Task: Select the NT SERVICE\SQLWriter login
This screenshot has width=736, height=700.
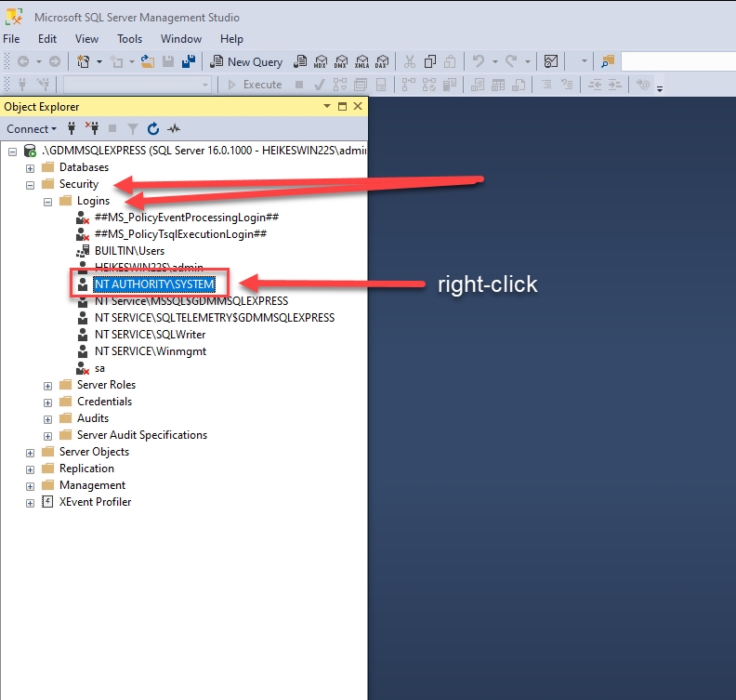Action: click(x=151, y=335)
